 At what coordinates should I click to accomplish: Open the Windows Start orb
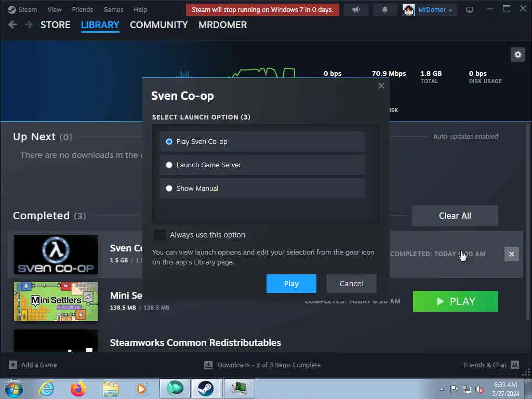point(14,389)
